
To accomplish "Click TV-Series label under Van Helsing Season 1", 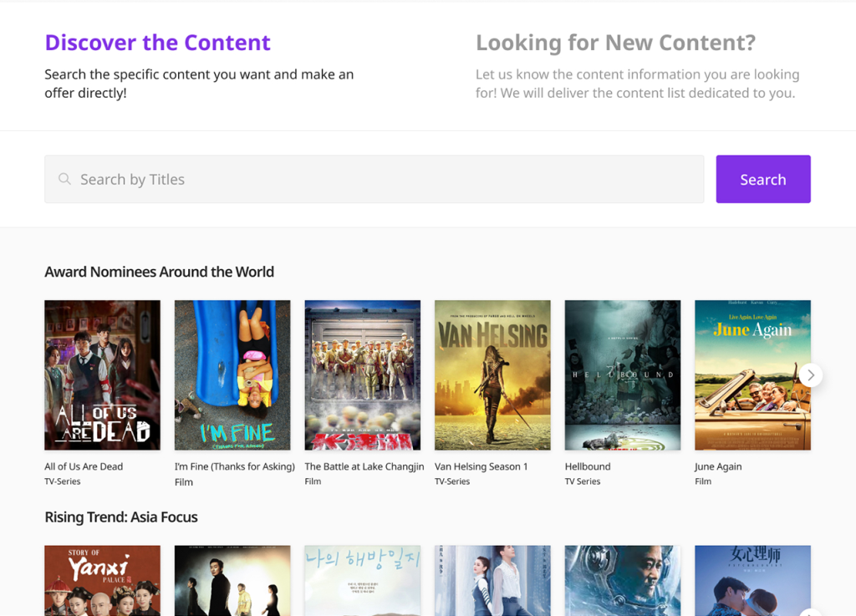I will 452,481.
